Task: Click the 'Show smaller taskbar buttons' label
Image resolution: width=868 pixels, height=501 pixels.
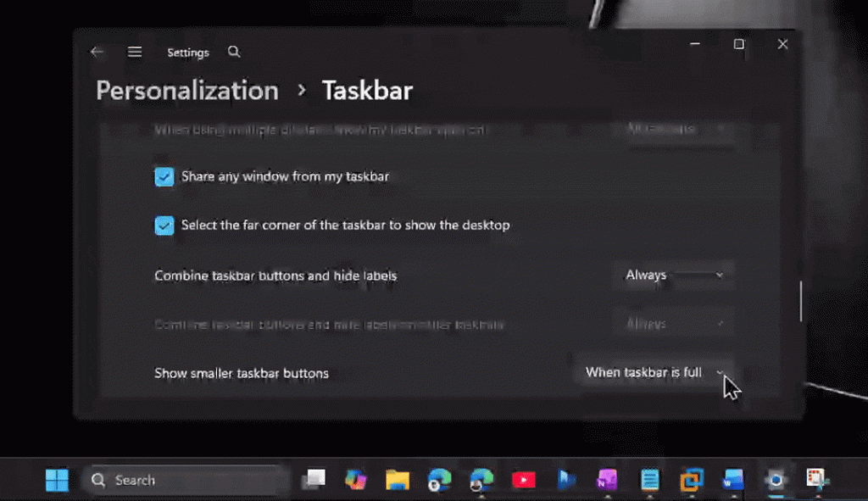Action: [x=242, y=374]
